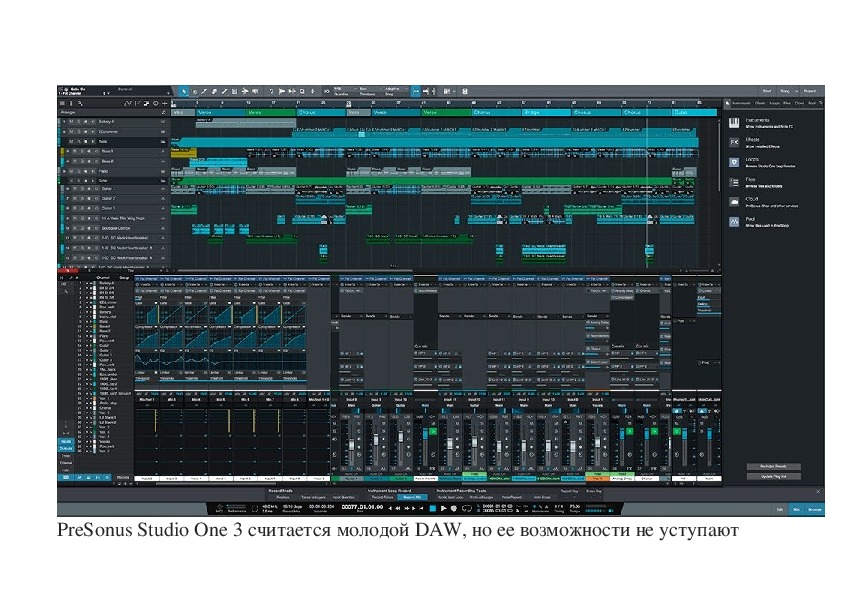This screenshot has width=842, height=595.
Task: Click the Edit view button
Action: (x=780, y=509)
